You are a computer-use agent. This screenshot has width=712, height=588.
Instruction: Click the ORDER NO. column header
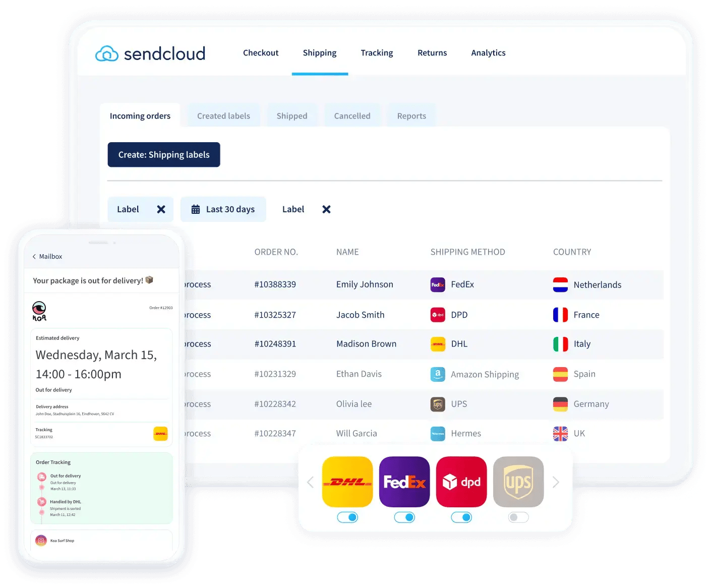pos(276,252)
